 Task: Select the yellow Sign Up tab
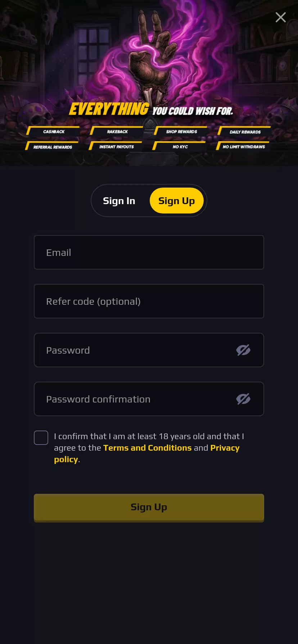coord(177,201)
